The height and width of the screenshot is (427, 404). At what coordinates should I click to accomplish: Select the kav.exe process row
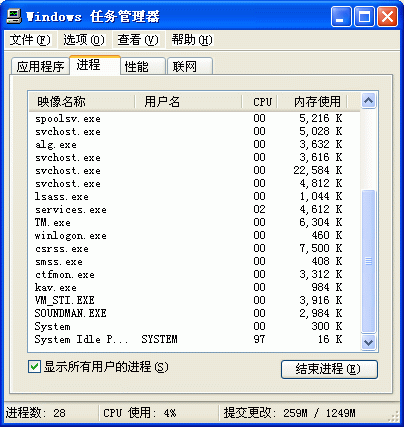(194, 287)
